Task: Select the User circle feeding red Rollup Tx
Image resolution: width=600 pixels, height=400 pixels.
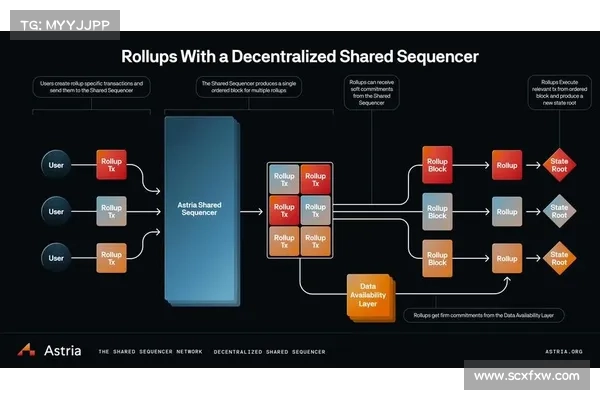Action: 56,165
